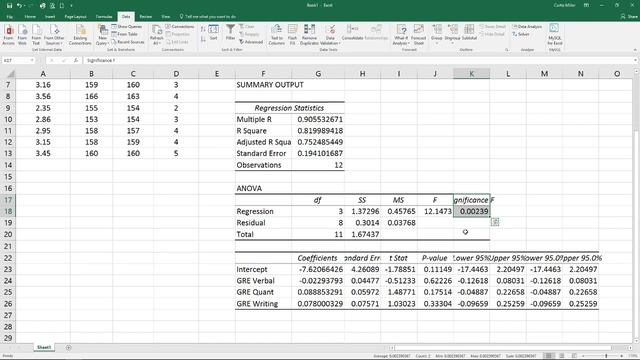Expand the Name Box dropdown
This screenshot has height=360, width=640.
click(x=32, y=60)
